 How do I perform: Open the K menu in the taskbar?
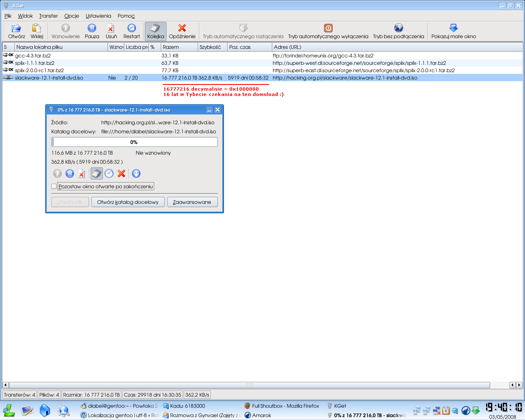coord(9,410)
